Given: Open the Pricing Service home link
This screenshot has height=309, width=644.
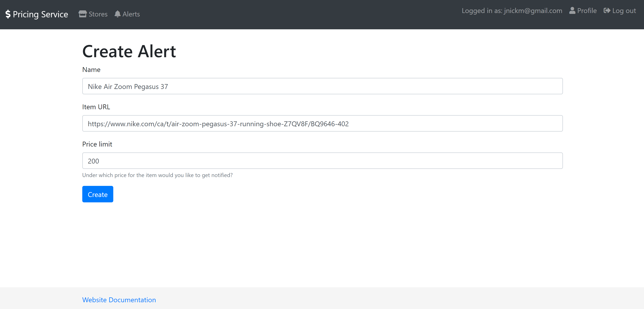Looking at the screenshot, I should click(x=37, y=14).
